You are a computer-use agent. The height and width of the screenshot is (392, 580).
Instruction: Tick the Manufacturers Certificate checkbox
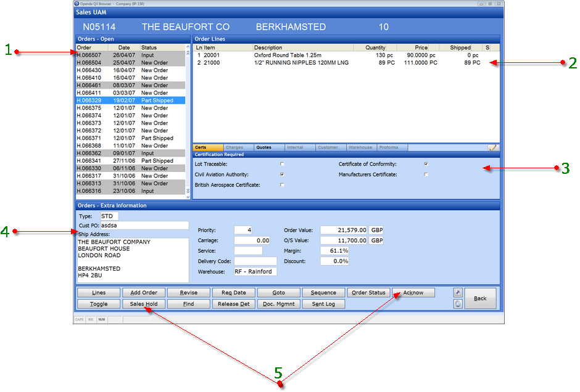426,174
